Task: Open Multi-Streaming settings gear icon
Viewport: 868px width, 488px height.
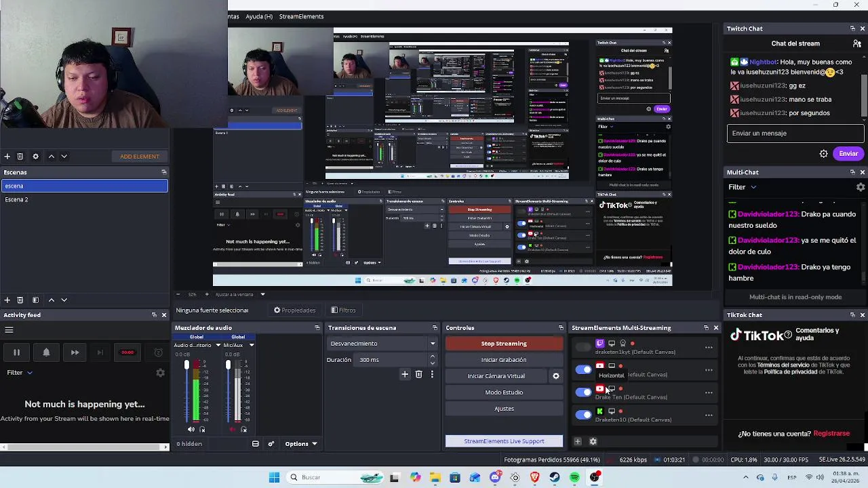Action: tap(593, 441)
